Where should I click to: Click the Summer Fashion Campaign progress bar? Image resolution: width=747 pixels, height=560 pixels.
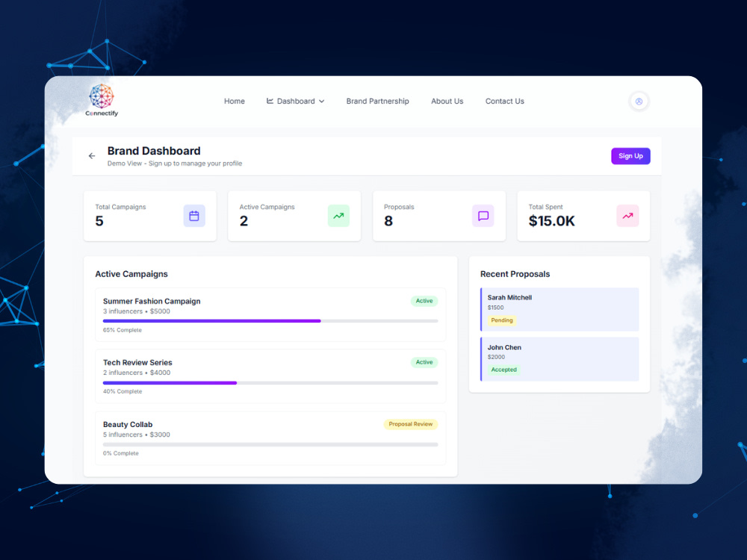[x=270, y=321]
